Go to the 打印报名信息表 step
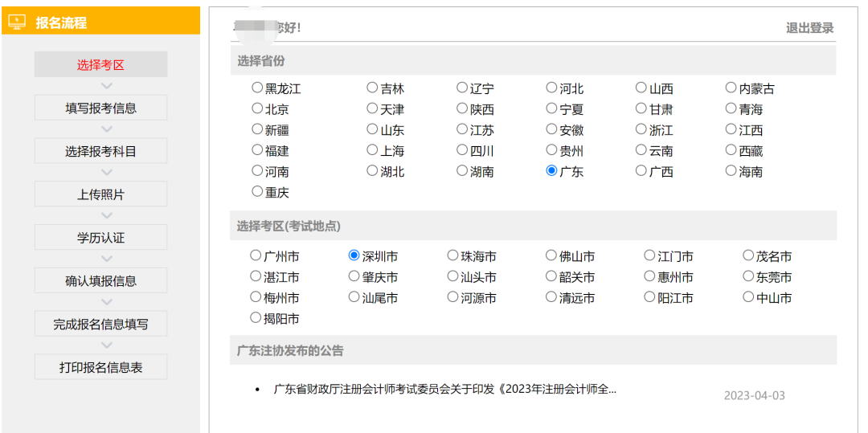This screenshot has height=433, width=868. pos(100,367)
